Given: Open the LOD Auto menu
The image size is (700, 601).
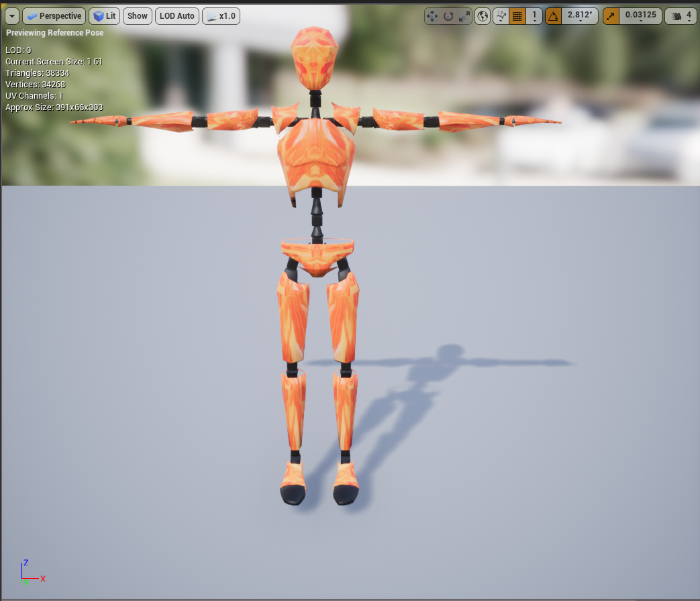Looking at the screenshot, I should [177, 17].
